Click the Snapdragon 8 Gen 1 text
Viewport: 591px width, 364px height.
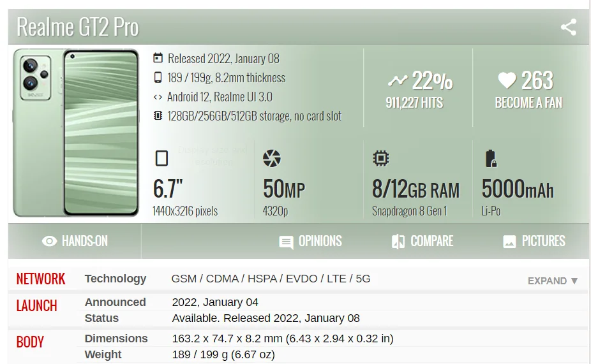409,211
